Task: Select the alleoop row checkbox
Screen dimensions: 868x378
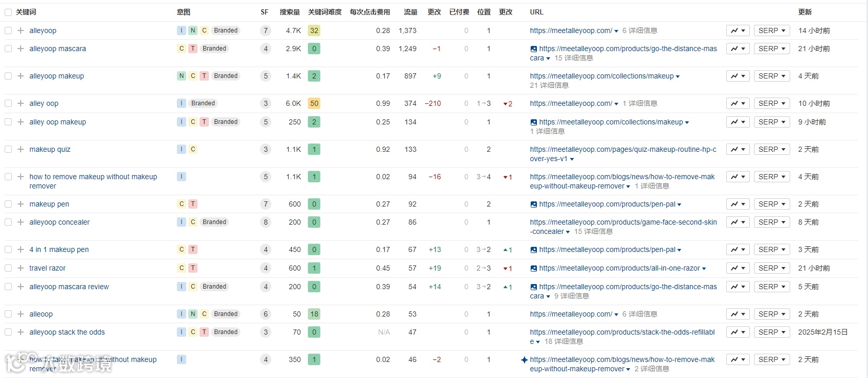Action: pyautogui.click(x=8, y=314)
